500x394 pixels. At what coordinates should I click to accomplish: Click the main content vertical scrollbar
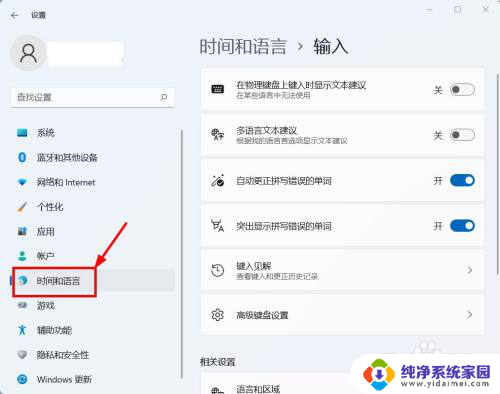pos(498,173)
